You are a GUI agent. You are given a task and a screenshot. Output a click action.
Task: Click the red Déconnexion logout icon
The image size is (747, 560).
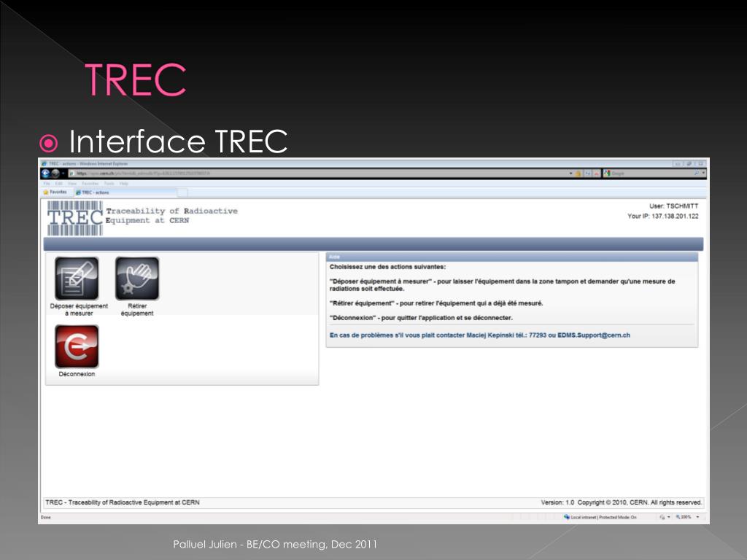coord(77,346)
